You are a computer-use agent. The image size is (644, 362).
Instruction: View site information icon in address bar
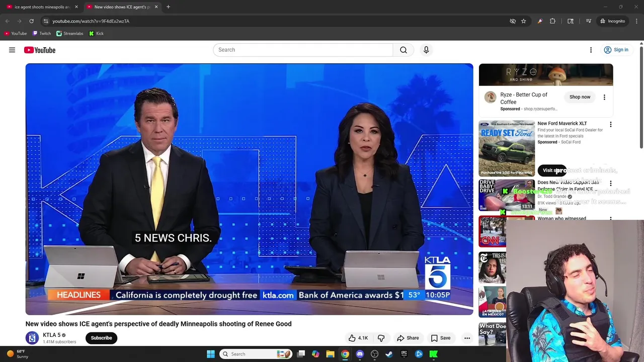pos(46,21)
